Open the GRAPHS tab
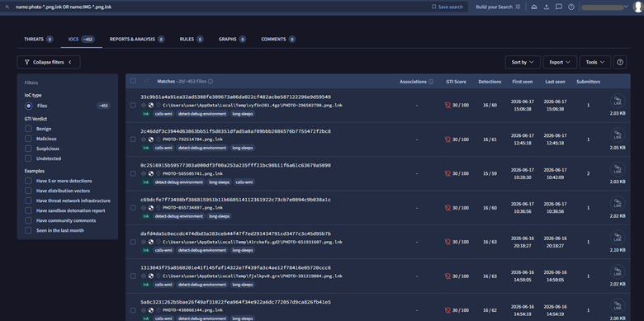The height and width of the screenshot is (321, 644). pos(232,40)
